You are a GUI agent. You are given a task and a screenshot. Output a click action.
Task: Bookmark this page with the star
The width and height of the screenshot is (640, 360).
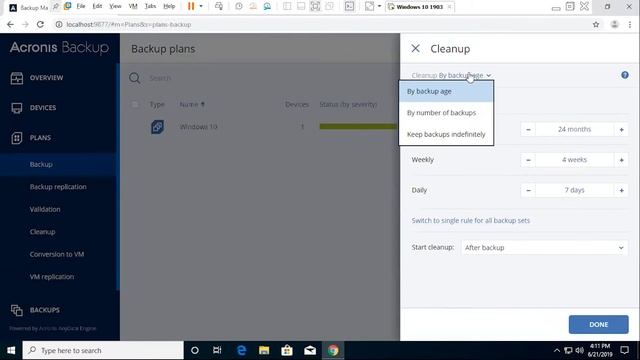[596, 24]
